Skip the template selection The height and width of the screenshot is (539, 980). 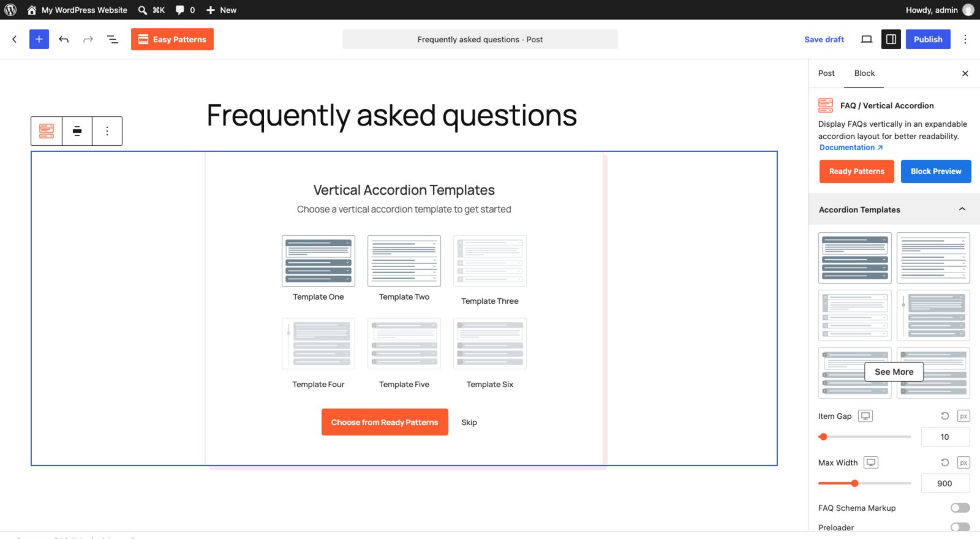click(x=469, y=423)
